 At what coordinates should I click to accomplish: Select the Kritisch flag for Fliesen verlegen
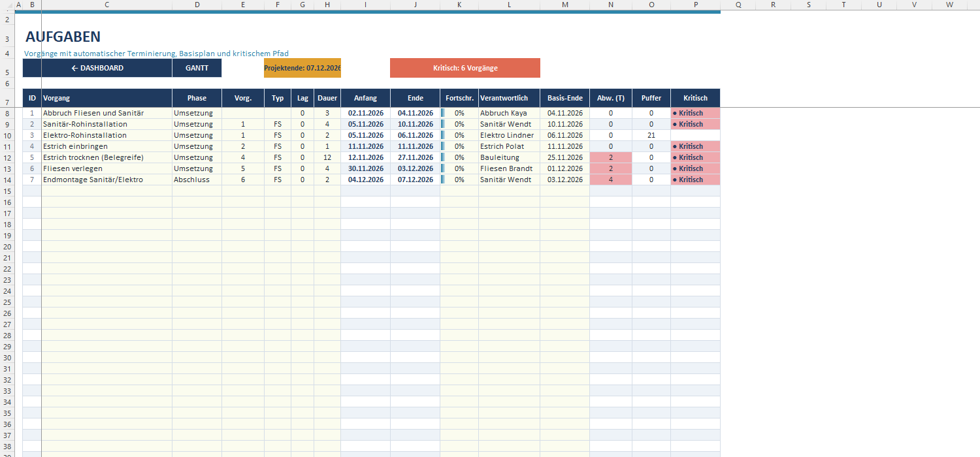pos(695,168)
